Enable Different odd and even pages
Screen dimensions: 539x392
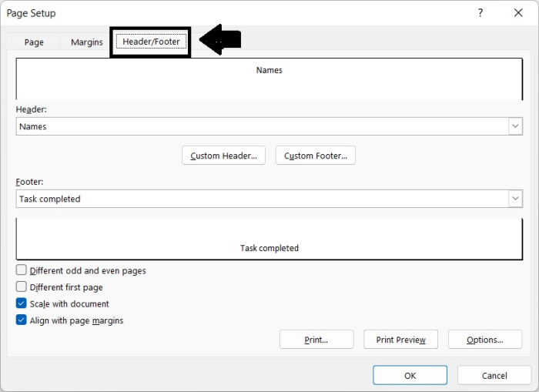[22, 270]
